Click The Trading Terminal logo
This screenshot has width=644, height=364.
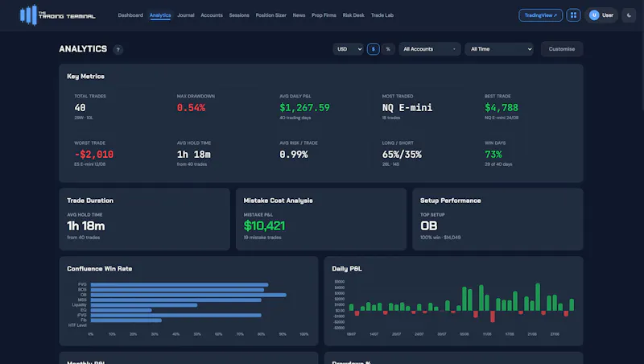pos(57,15)
